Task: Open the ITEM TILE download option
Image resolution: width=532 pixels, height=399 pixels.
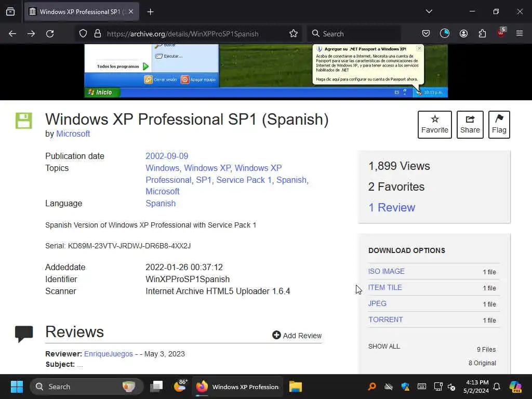Action: coord(385,287)
